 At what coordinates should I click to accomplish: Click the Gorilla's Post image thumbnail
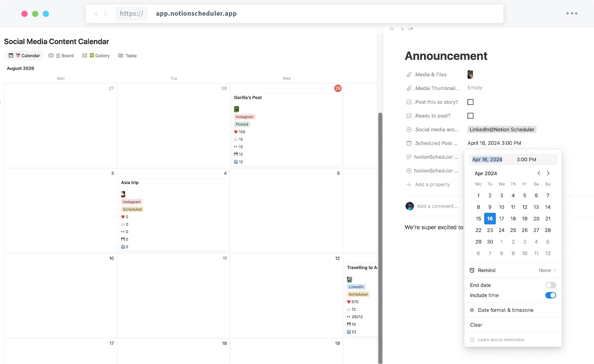point(236,109)
